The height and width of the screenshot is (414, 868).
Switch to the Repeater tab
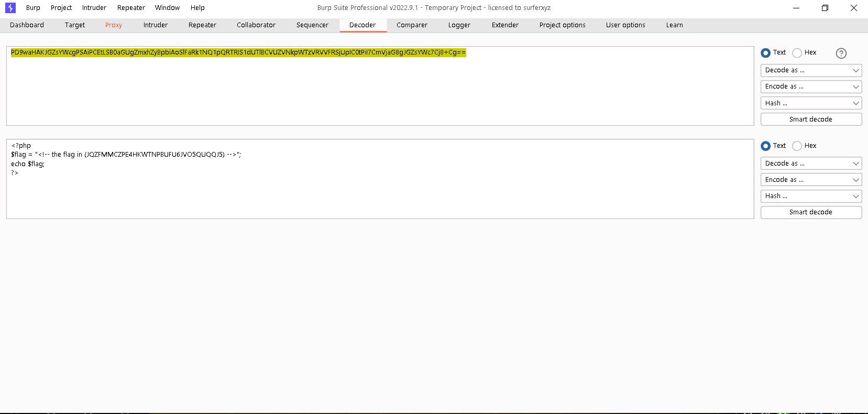pyautogui.click(x=202, y=25)
